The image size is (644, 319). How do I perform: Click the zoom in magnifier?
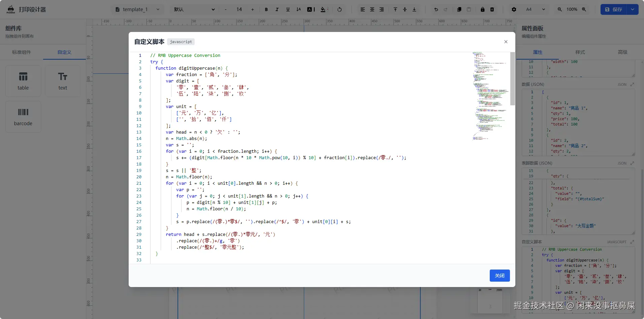click(x=584, y=9)
